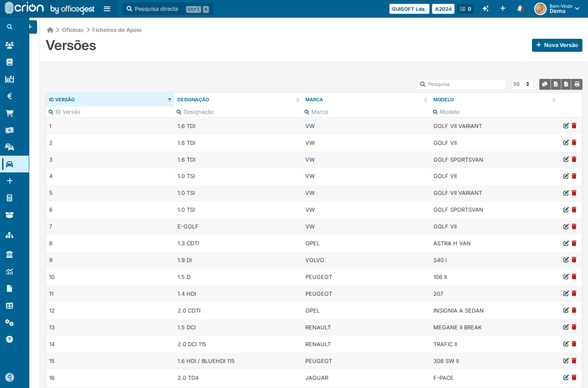Click the GUISOFT Lda. company button

[x=409, y=9]
